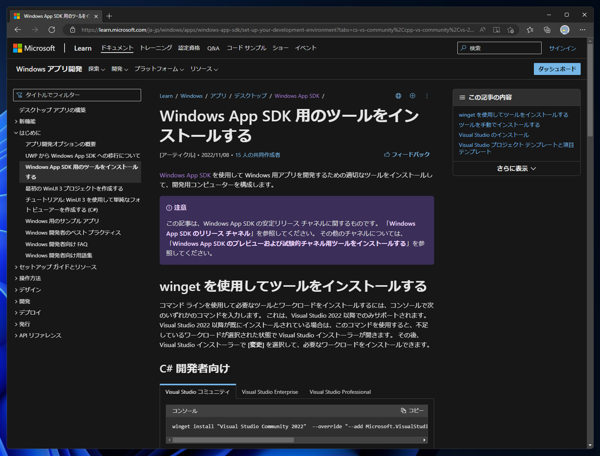Click the Learn link in header
The height and width of the screenshot is (456, 600).
click(83, 48)
